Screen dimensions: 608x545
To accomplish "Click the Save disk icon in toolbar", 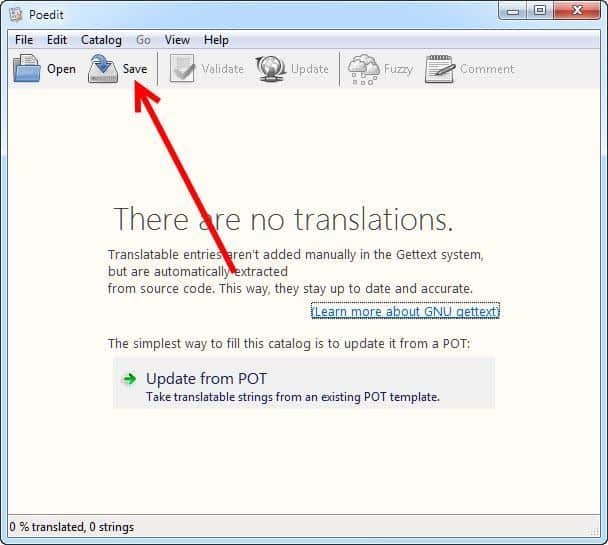I will pyautogui.click(x=103, y=69).
